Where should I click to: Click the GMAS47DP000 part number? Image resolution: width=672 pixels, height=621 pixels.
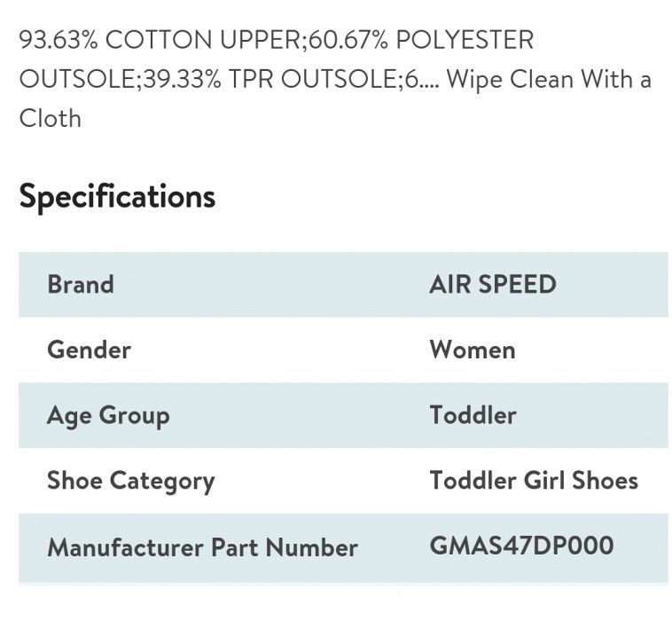(x=521, y=545)
